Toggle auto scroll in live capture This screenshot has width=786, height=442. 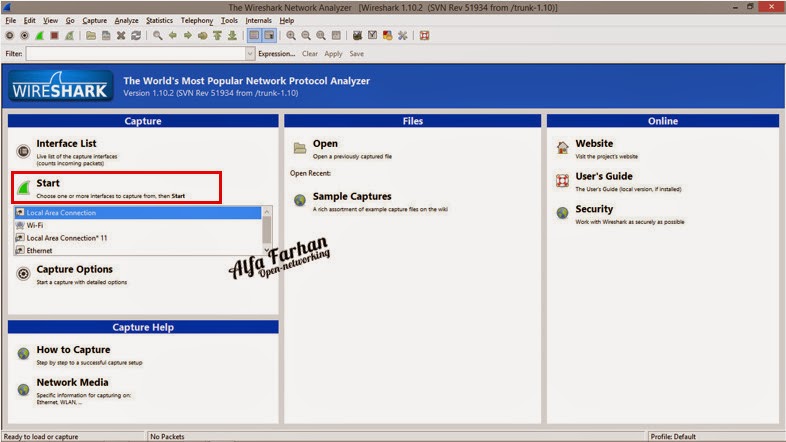tap(269, 36)
